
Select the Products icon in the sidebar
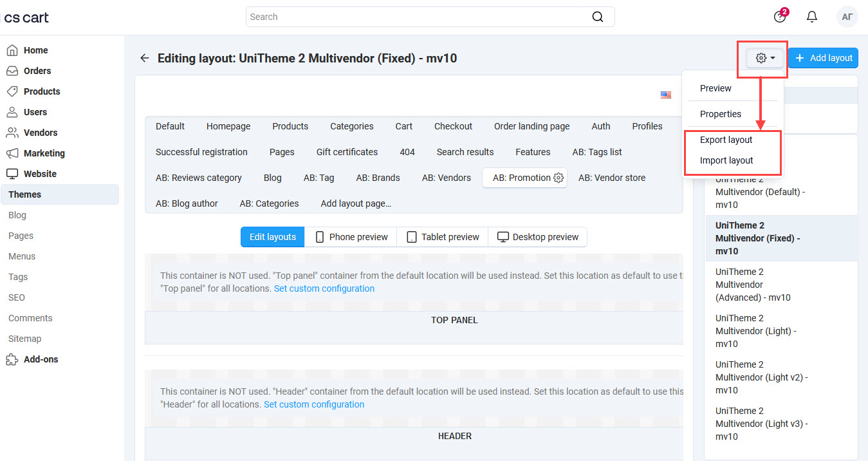pyautogui.click(x=13, y=91)
